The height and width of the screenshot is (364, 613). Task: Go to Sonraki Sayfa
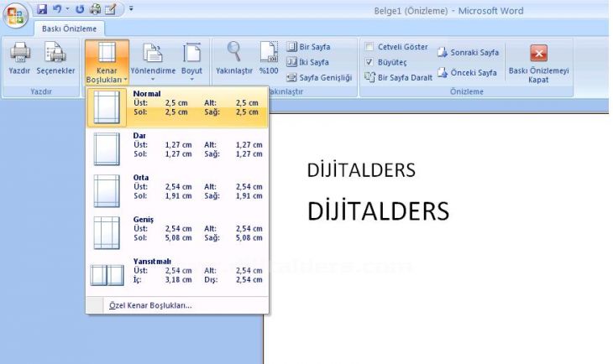[x=468, y=52]
